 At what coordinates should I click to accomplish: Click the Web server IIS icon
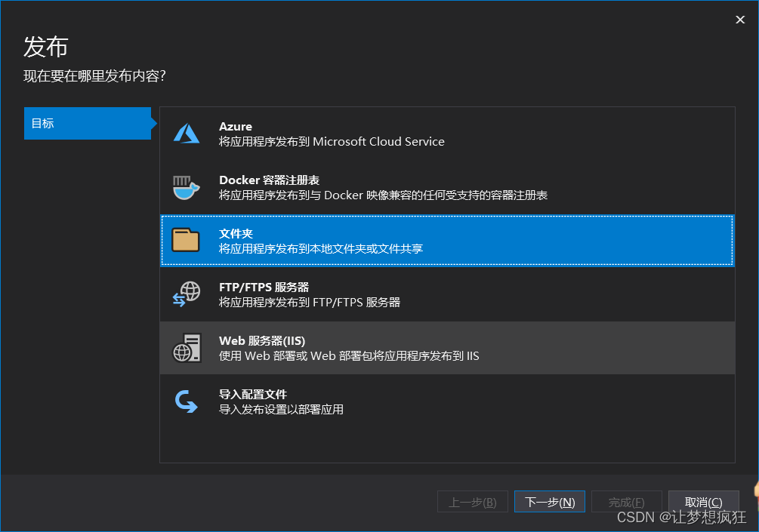click(x=187, y=348)
